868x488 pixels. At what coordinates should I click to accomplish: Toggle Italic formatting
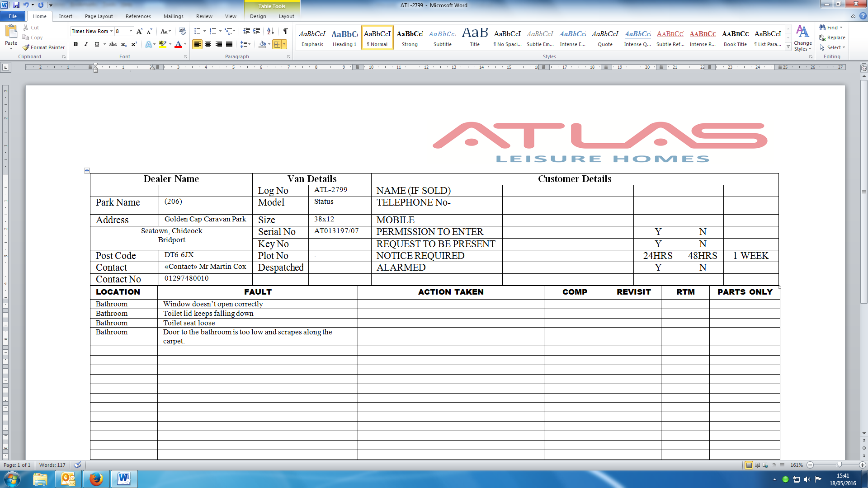pyautogui.click(x=86, y=44)
